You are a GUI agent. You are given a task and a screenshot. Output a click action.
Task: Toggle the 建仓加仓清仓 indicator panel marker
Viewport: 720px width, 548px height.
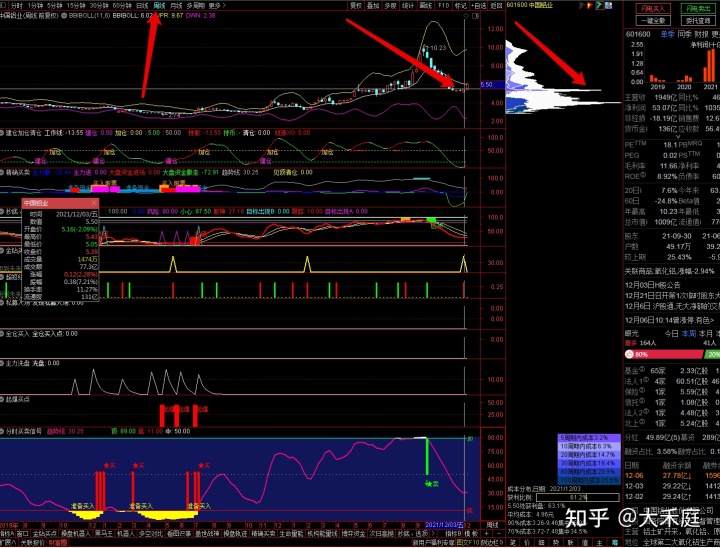[x=2, y=133]
